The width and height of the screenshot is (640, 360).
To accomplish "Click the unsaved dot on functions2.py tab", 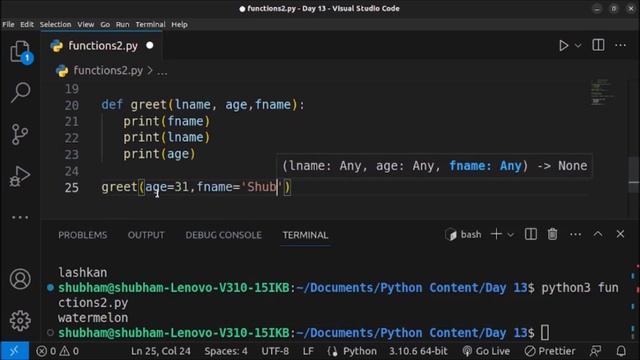I will [150, 45].
